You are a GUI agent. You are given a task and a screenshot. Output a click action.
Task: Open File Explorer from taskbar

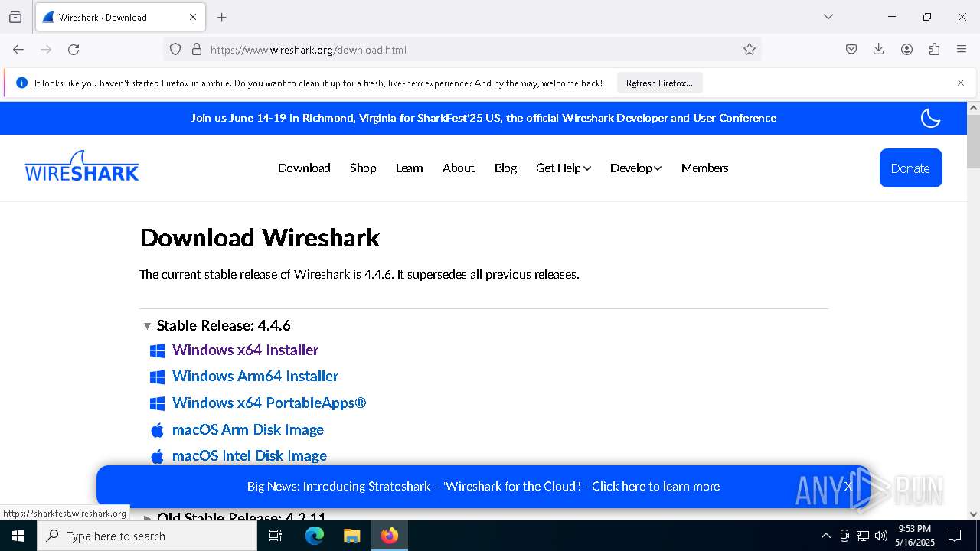coord(351,536)
